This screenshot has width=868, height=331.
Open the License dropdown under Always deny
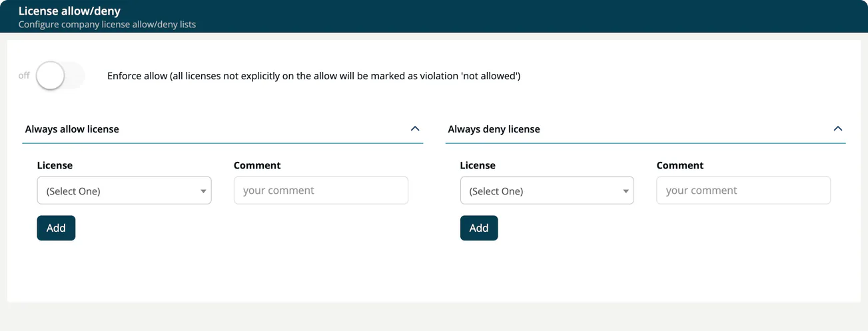click(x=547, y=190)
